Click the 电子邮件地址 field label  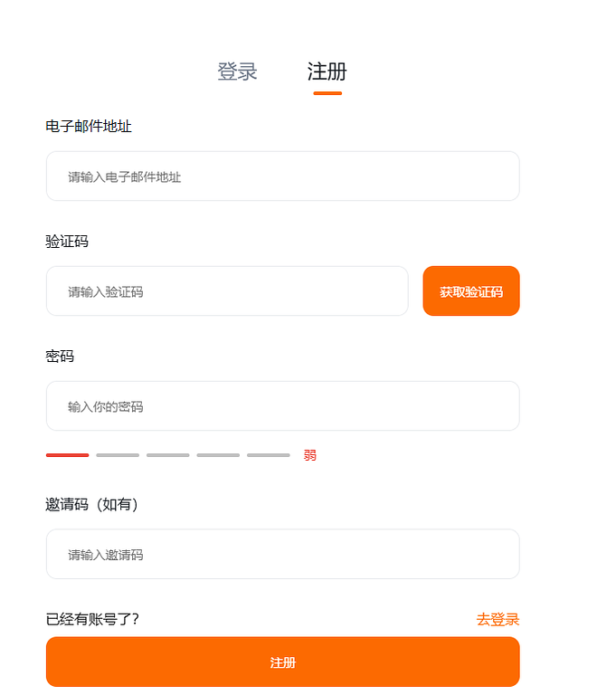[x=89, y=127]
